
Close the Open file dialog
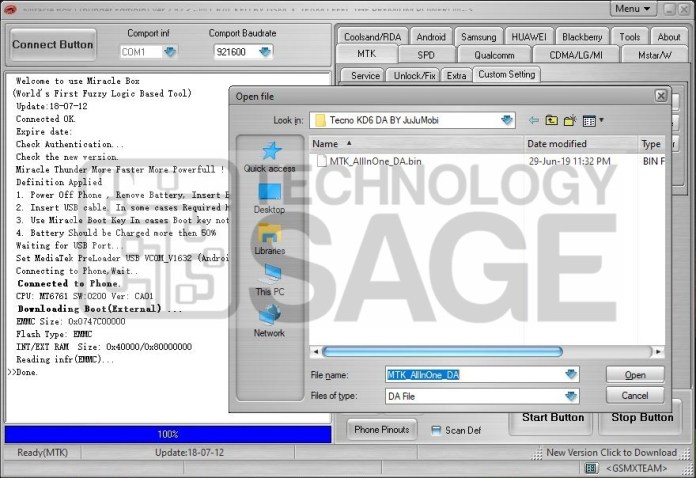(660, 96)
